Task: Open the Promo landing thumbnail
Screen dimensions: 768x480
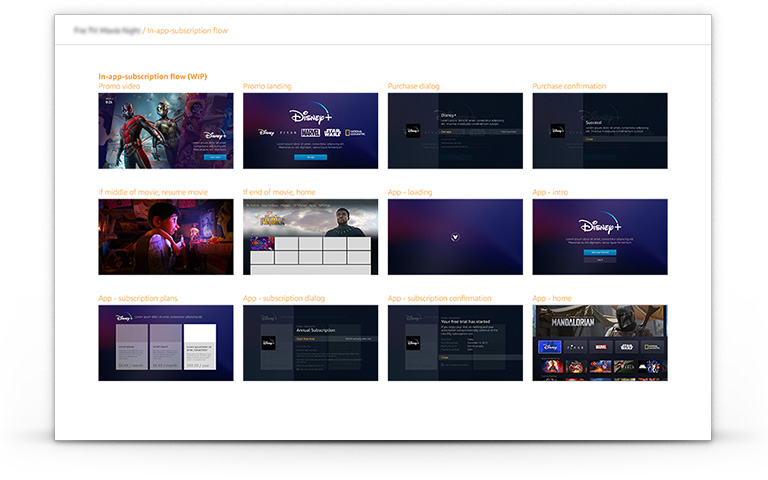Action: [x=311, y=131]
